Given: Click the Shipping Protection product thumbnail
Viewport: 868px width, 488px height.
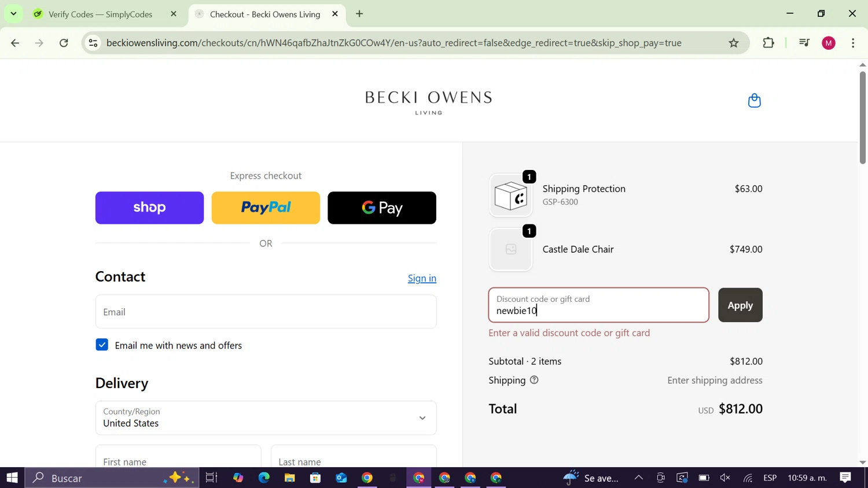Looking at the screenshot, I should [510, 195].
